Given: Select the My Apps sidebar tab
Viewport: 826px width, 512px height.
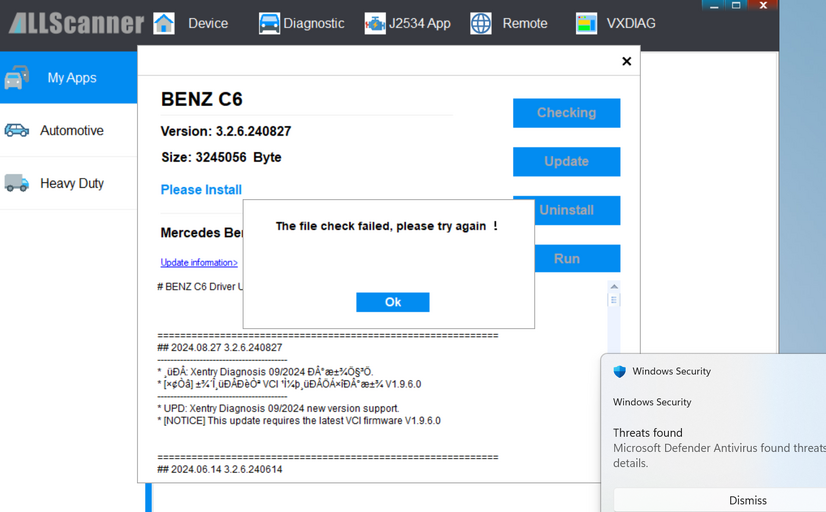Looking at the screenshot, I should tap(68, 77).
